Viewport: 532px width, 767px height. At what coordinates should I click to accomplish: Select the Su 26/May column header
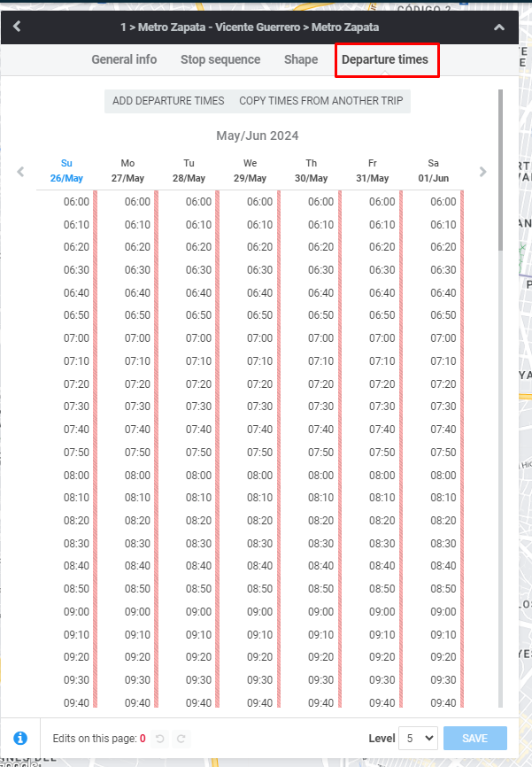pos(66,171)
